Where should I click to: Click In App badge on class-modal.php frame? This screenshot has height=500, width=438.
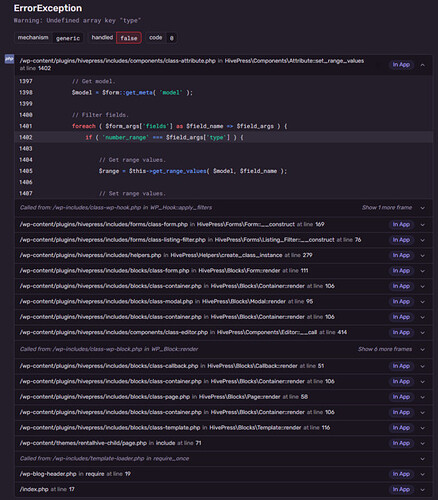401,302
